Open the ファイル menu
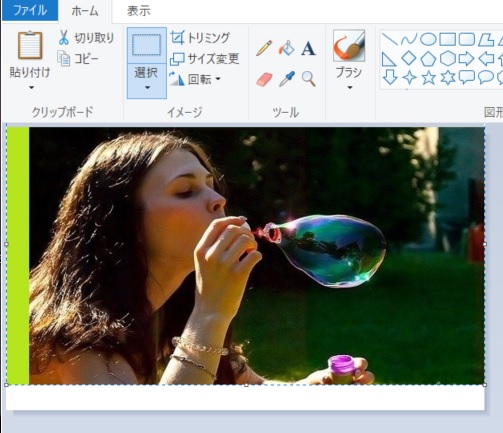503x433 pixels. 30,10
